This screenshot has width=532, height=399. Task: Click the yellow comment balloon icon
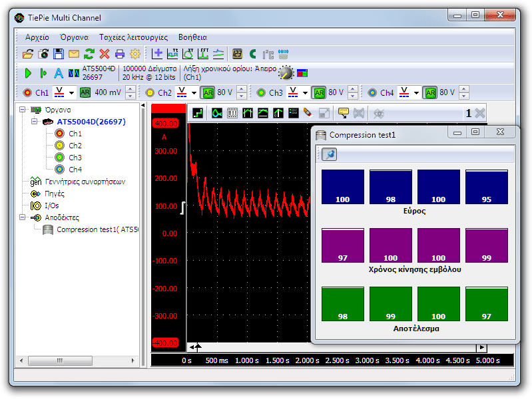coord(343,113)
